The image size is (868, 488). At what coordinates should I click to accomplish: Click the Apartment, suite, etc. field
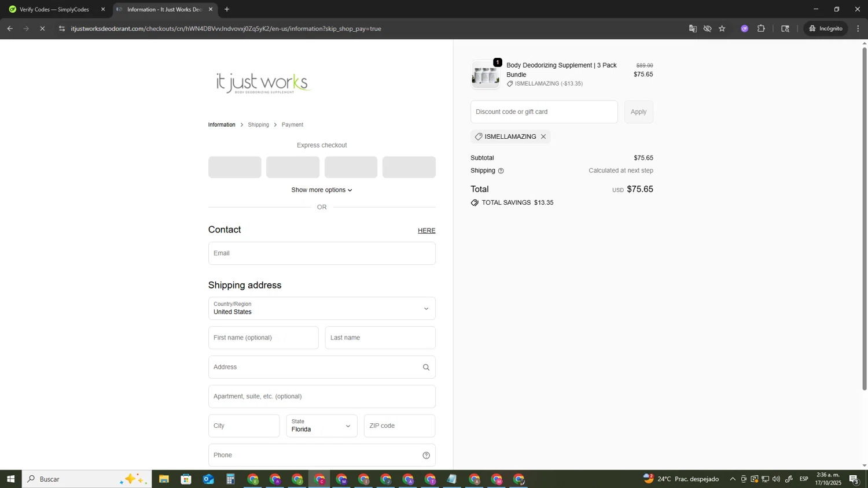(322, 397)
